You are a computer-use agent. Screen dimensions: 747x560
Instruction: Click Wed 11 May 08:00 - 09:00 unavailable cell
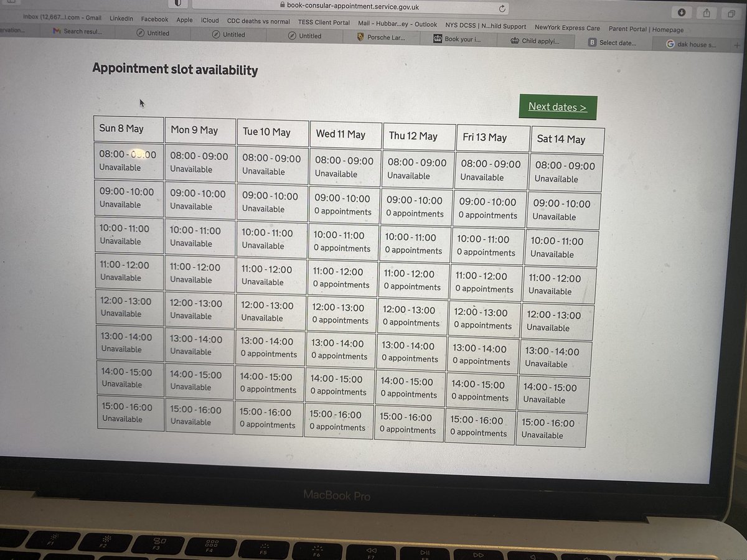(345, 167)
